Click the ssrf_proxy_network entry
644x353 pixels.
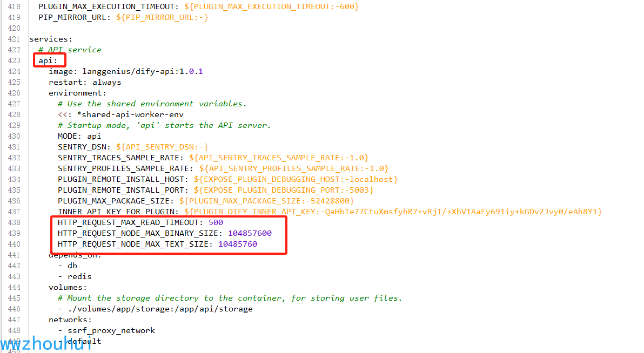(x=111, y=330)
